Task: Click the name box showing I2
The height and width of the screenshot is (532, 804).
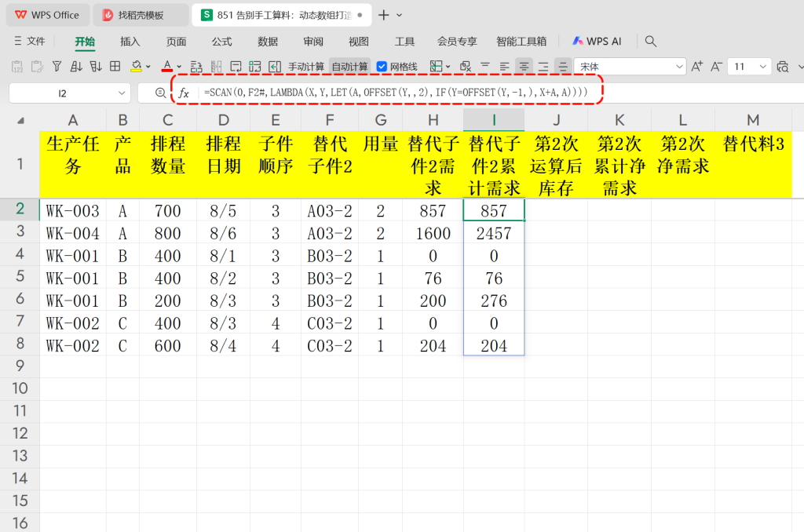Action: (62, 93)
